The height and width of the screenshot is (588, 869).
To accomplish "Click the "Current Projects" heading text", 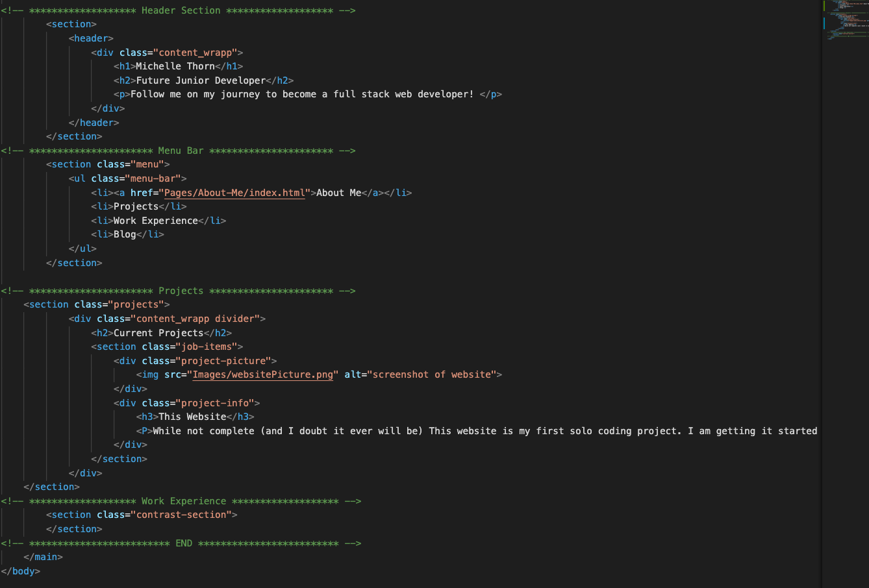I will (158, 333).
